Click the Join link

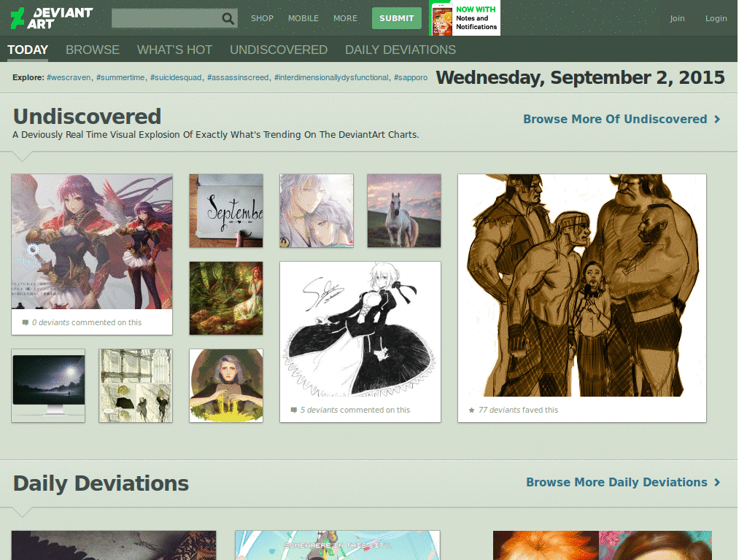[x=677, y=18]
